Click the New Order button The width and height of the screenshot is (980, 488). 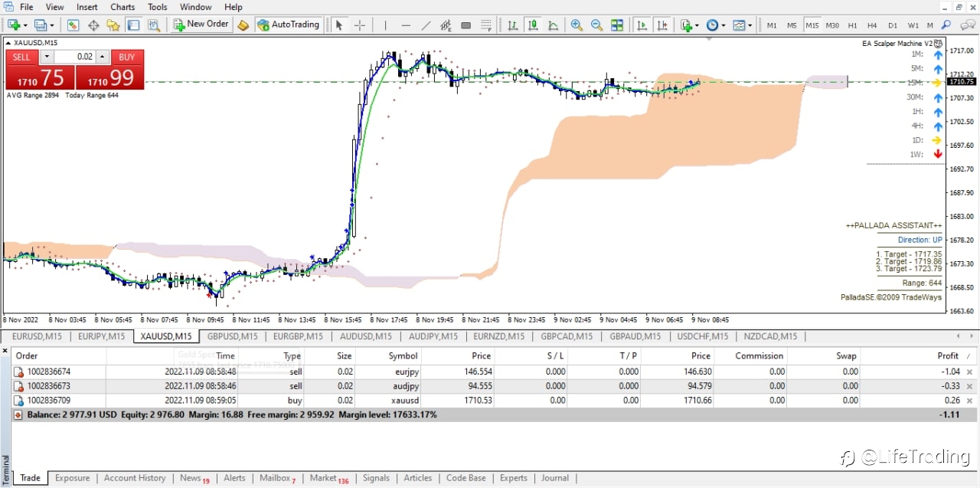[x=201, y=25]
